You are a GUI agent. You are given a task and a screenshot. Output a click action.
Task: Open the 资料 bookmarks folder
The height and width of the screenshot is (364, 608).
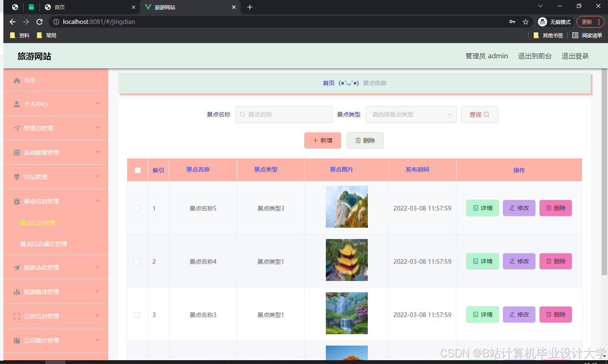tap(20, 36)
